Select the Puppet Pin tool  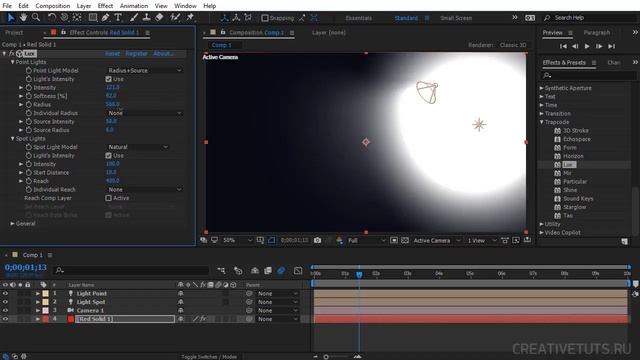[x=190, y=18]
